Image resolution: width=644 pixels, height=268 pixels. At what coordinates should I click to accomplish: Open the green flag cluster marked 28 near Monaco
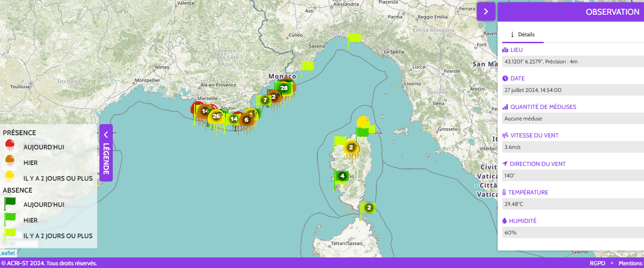284,88
